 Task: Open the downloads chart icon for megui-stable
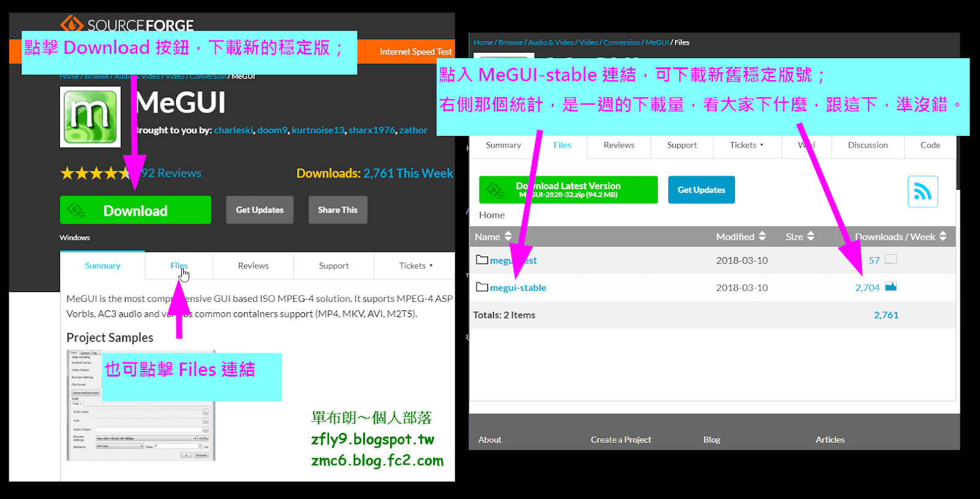point(891,287)
